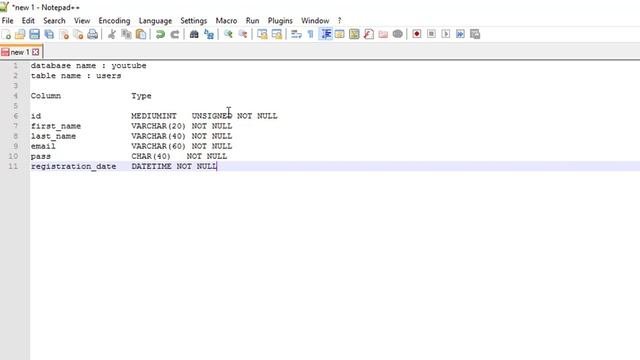Open the Encoding menu
The height and width of the screenshot is (360, 640).
pos(114,20)
